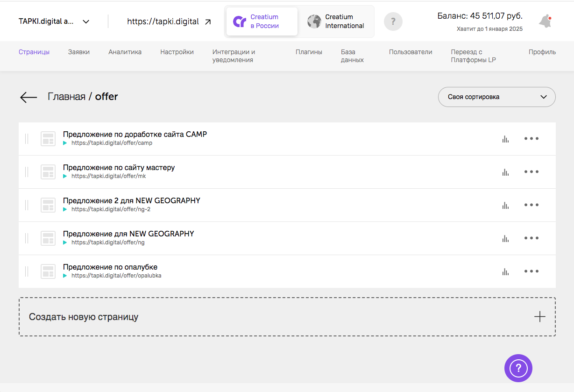Go to the Плагины tab
Viewport: 574px width, 392px height.
[309, 52]
